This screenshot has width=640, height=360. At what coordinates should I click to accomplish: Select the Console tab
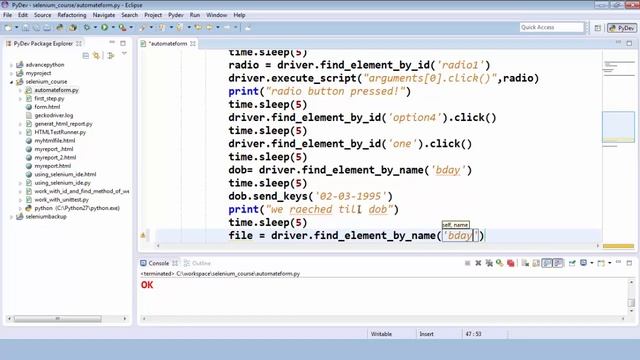click(159, 263)
